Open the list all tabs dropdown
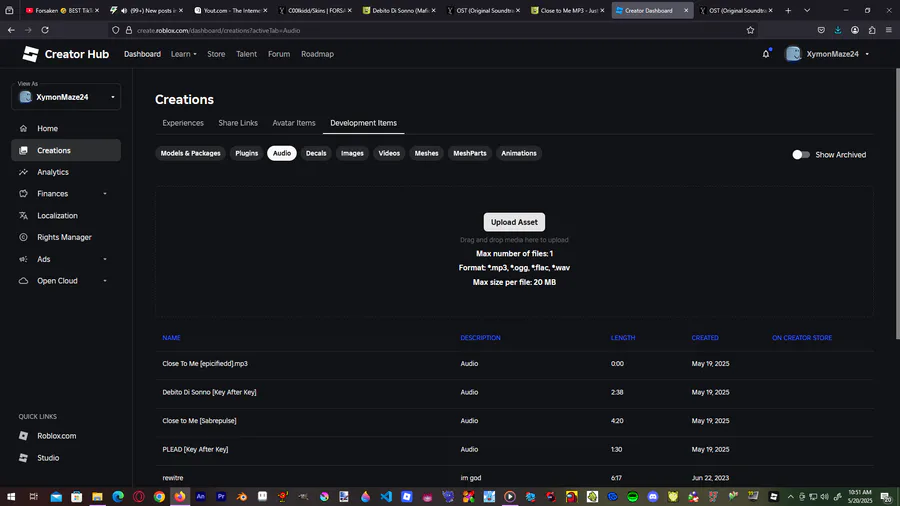 (x=807, y=10)
